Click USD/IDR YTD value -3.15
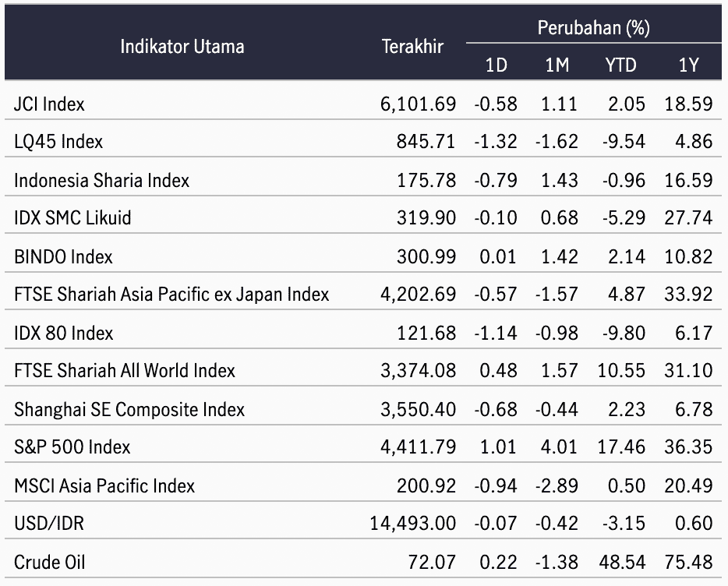 tap(624, 524)
